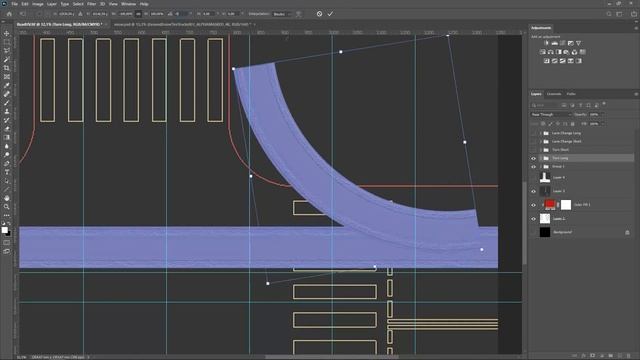
Task: Hide the Group 1 folder
Action: click(533, 167)
